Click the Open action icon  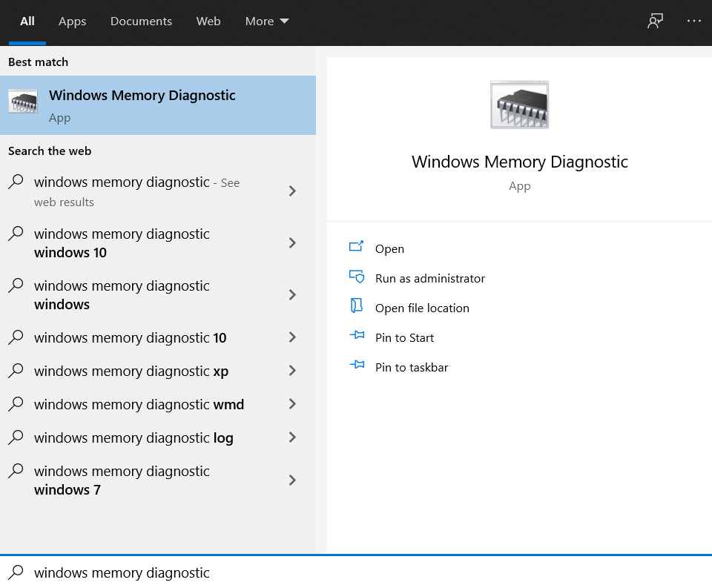pyautogui.click(x=357, y=248)
